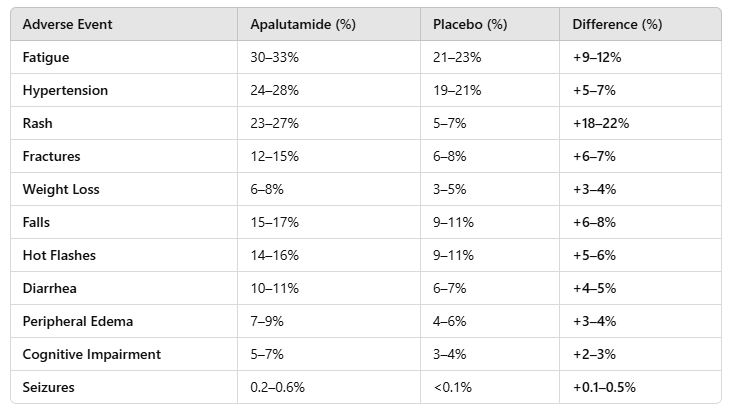Screen dimensions: 736x411
Task: Click the Rash difference value +18–22%
Action: coord(601,123)
